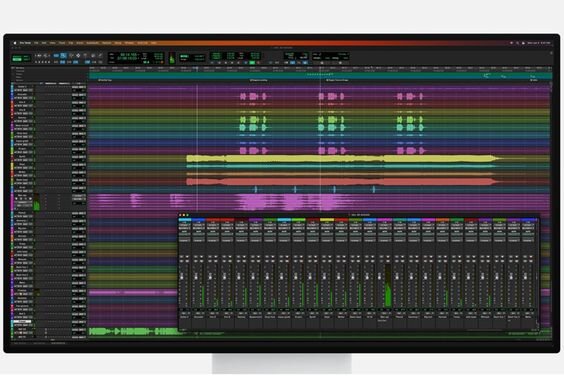Adjust fader on orange Mix window channel strip
This screenshot has width=564, height=376.
[440, 276]
